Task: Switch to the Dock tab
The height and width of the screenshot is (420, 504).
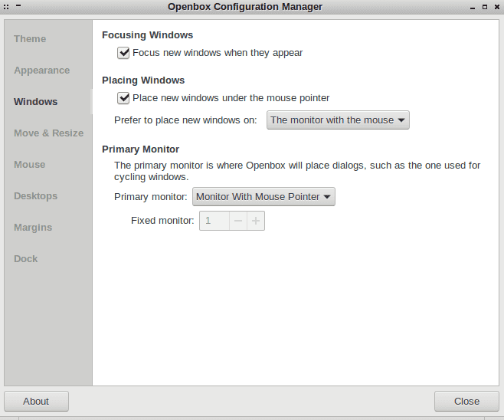Action: [x=25, y=259]
